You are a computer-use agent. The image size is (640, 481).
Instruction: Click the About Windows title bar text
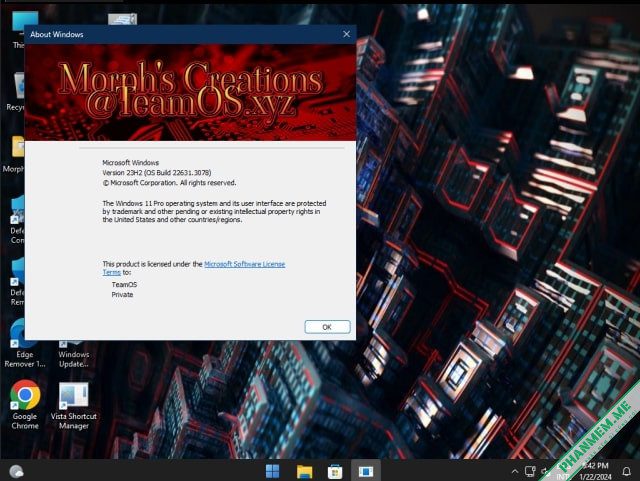tap(56, 34)
